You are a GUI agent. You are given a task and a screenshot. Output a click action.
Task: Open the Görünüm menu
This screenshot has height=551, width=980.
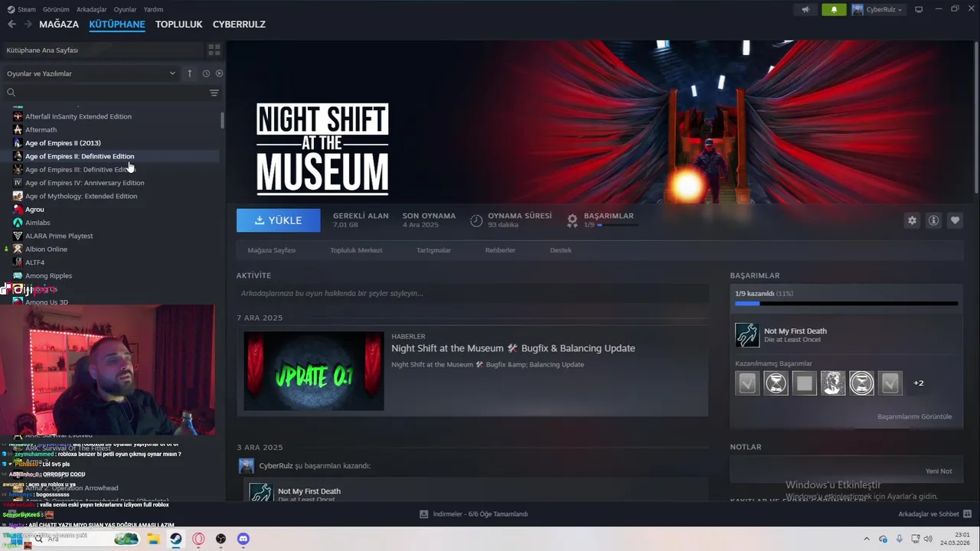(56, 9)
